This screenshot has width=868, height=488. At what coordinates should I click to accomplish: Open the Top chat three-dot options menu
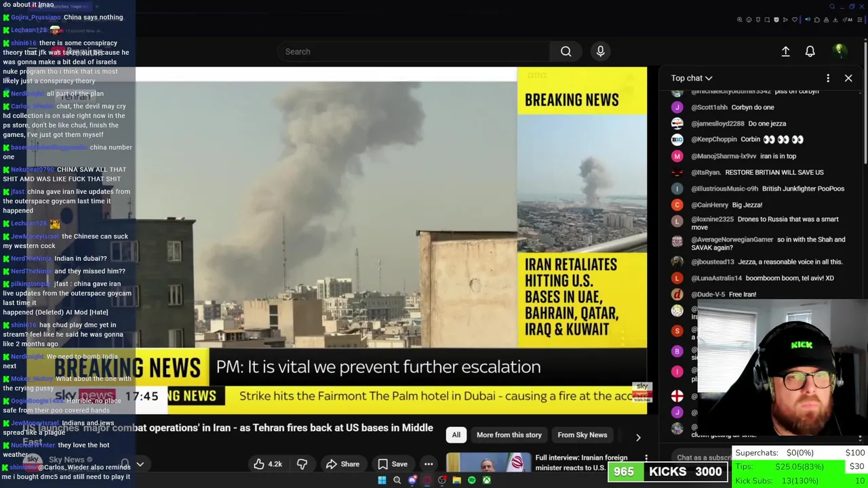[x=828, y=78]
